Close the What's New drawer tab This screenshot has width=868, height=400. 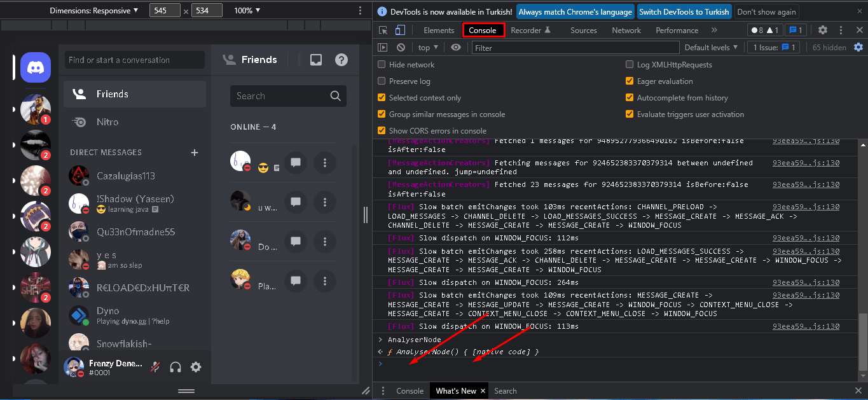483,391
